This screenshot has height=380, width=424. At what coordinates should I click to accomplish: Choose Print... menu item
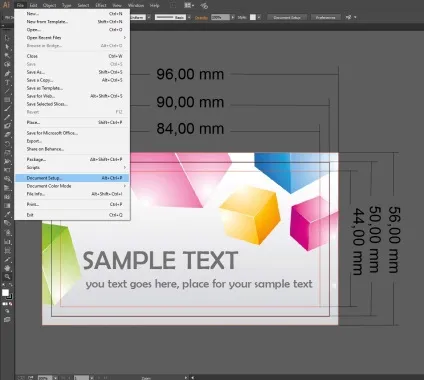coord(72,204)
